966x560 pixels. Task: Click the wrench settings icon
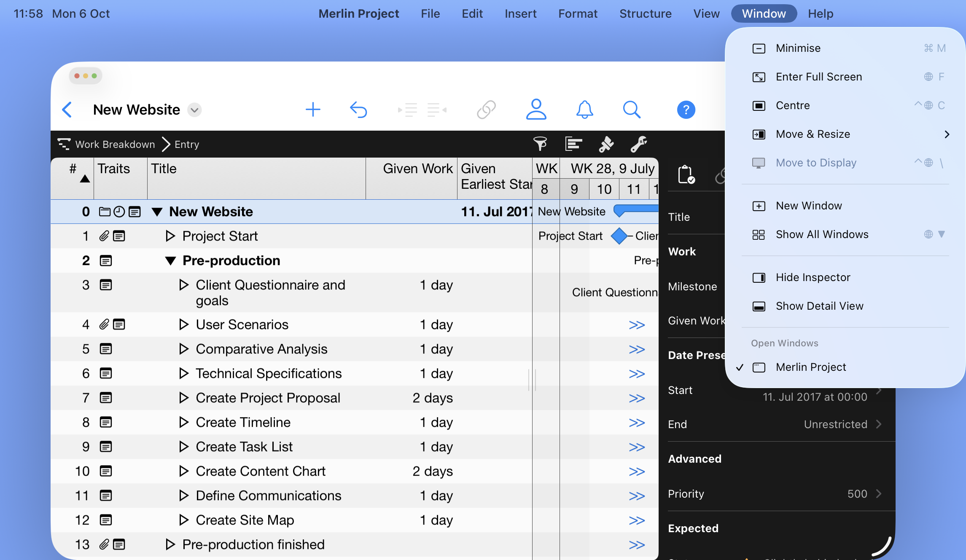(638, 144)
